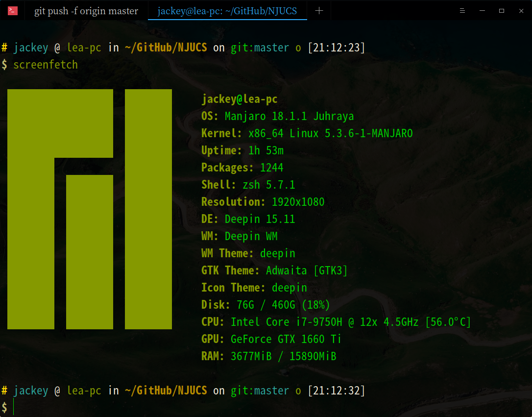Screen dimensions: 532x417
Task: Click the 'jackey@lea-pc' header in the output
Action: 240,99
